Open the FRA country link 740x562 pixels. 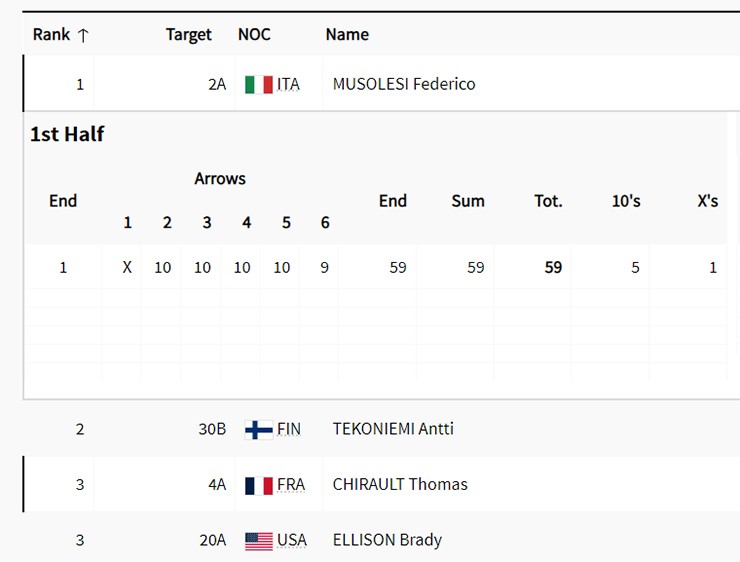click(x=291, y=485)
